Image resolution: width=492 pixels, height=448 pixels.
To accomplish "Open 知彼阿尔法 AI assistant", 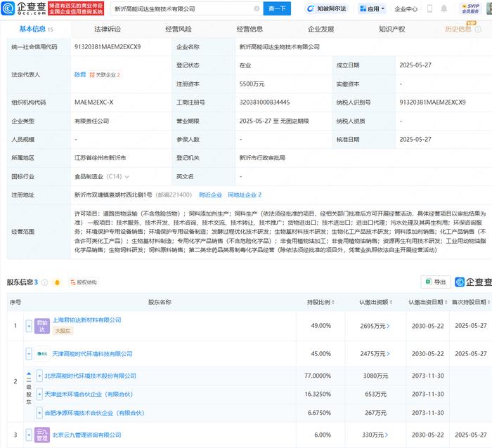I will (326, 9).
